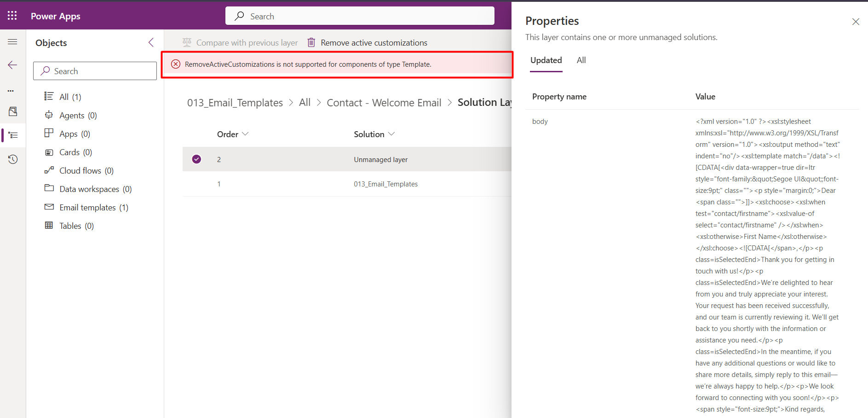
Task: Toggle the Unmanaged layer row checkmark
Action: point(196,159)
